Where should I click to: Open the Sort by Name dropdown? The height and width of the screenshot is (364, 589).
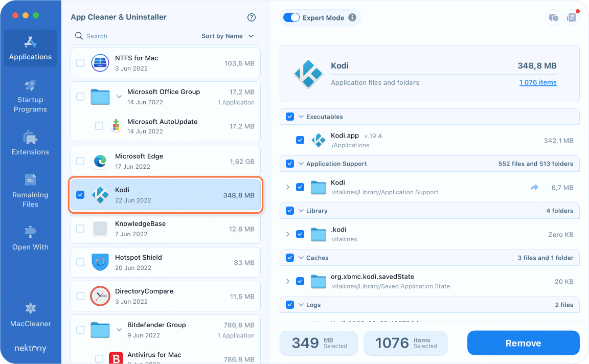click(x=228, y=36)
